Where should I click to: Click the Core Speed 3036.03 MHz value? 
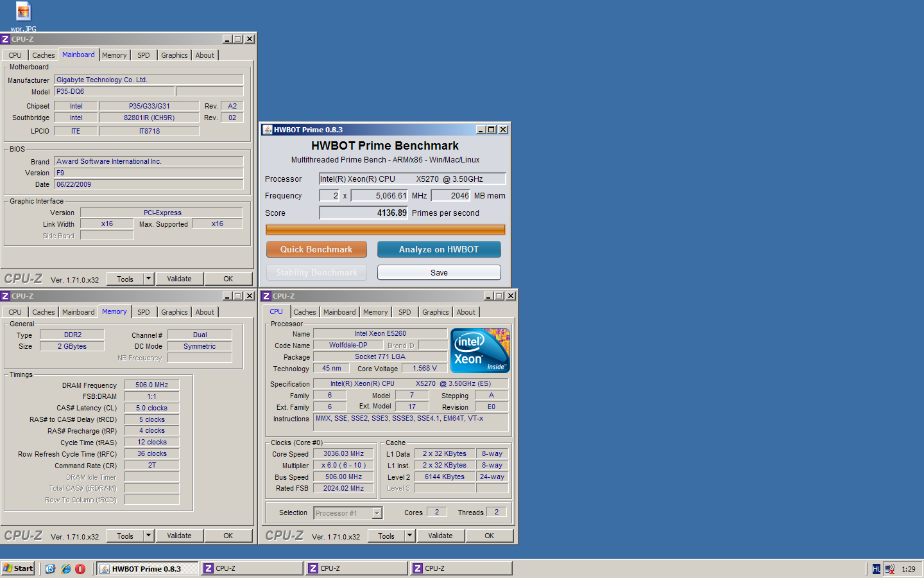344,453
